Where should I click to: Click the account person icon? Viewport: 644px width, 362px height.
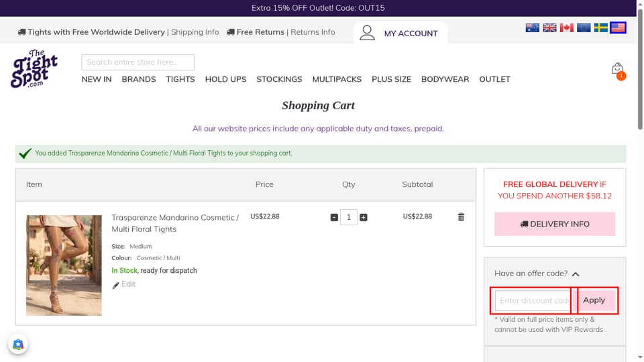367,33
